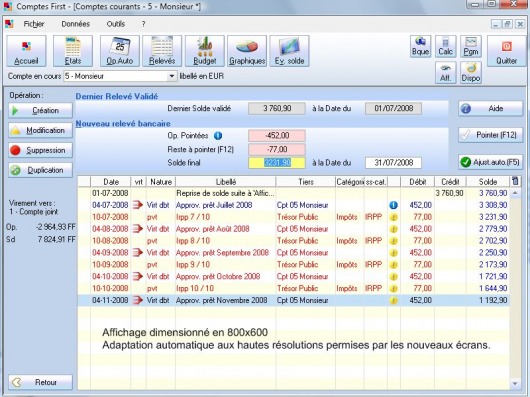Click date cell '10-09-2008'
Screen dimensions: 530x397
[110, 265]
